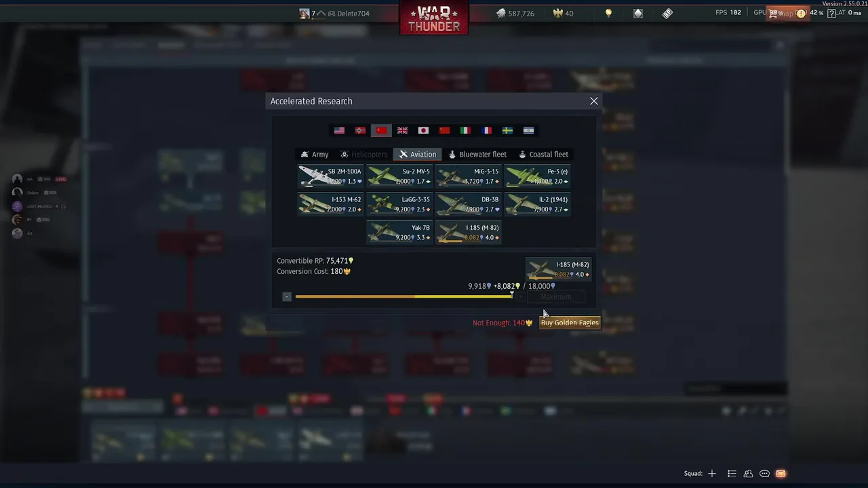Choose the Yak-7B aircraft card
This screenshot has width=868, height=488.
click(399, 232)
